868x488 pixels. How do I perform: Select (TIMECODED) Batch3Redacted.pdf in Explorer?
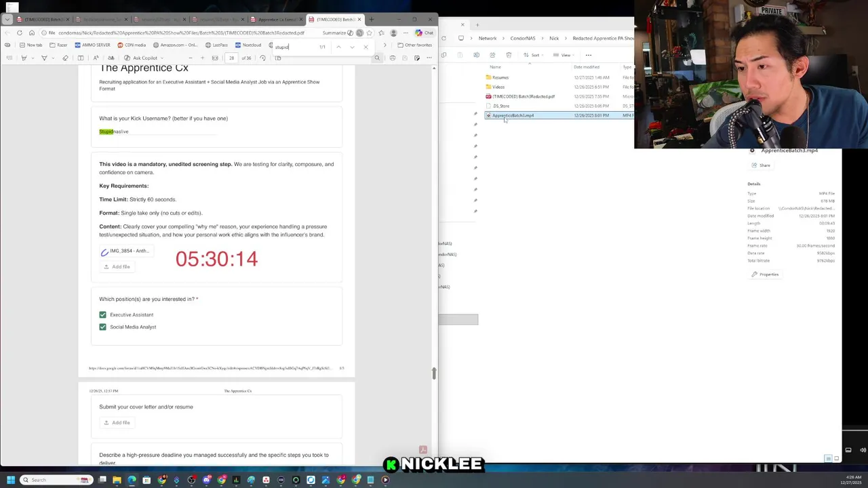pyautogui.click(x=520, y=96)
